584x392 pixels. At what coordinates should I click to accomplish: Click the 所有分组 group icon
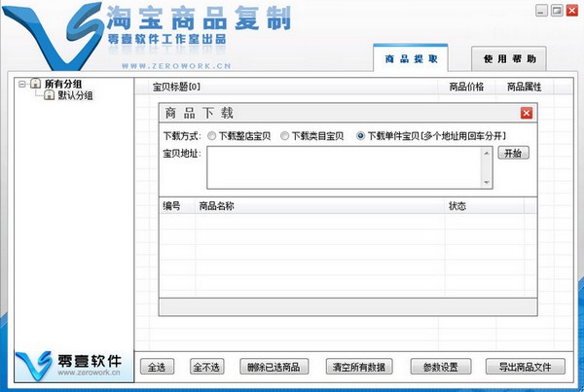35,84
